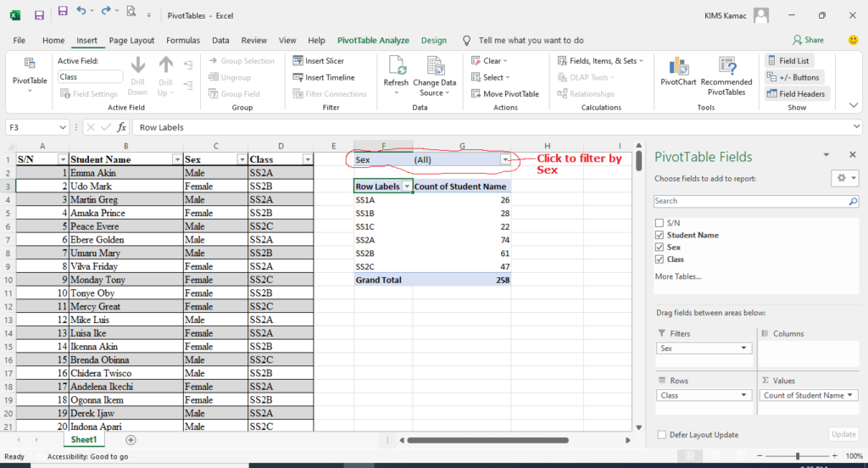Screen dimensions: 868x468
Task: Open the Fields, Items, & Sets dropdown
Action: [600, 61]
